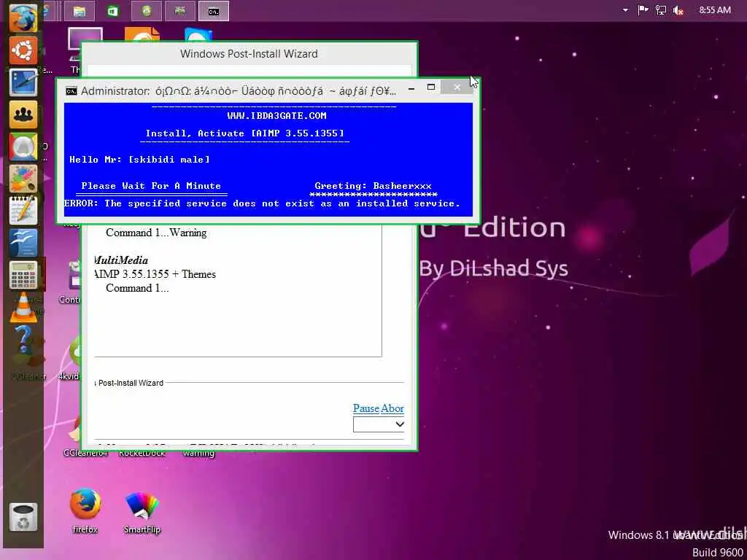Click the clock showing 8:55 AM
The height and width of the screenshot is (560, 747).
(x=715, y=10)
